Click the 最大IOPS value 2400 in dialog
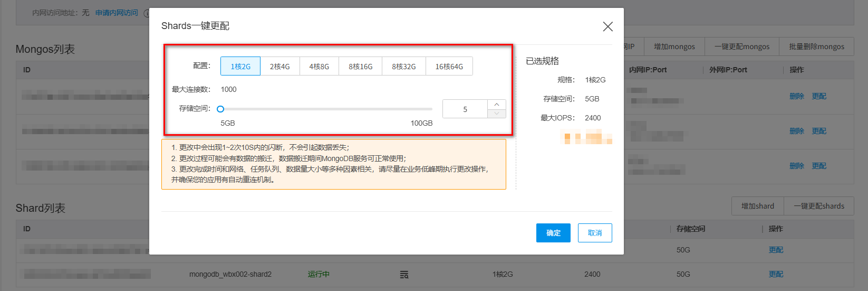 593,118
